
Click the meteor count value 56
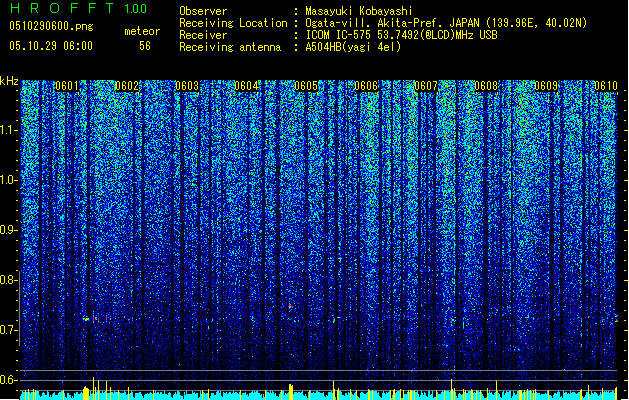point(145,46)
